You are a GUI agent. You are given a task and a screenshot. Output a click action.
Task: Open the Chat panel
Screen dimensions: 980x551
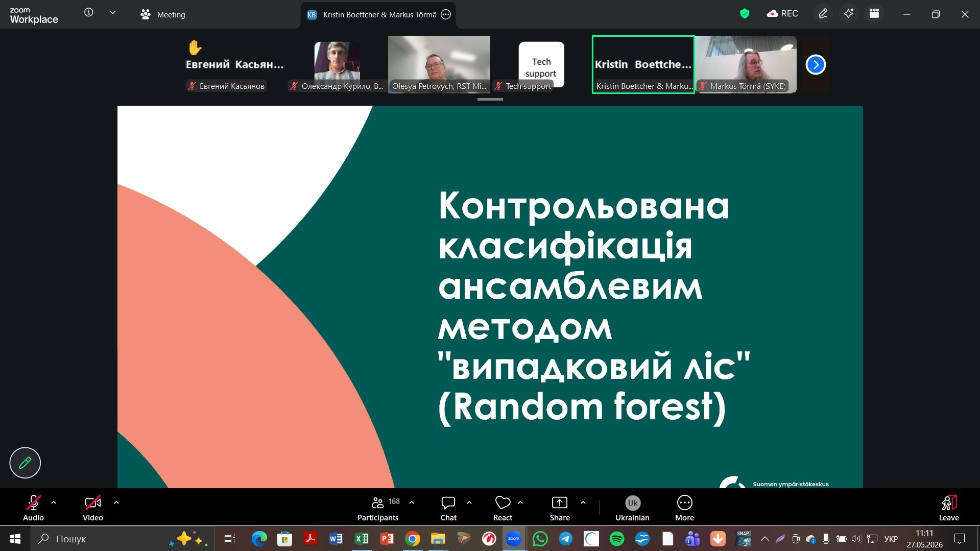[448, 509]
